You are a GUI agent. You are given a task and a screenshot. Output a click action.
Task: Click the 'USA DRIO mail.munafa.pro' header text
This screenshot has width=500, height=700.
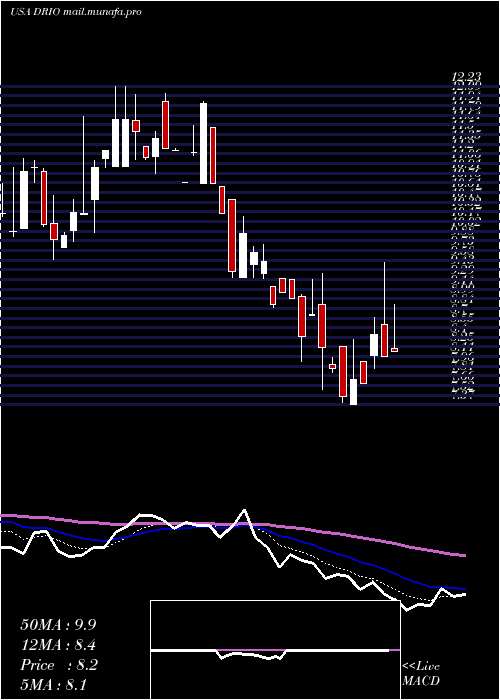pyautogui.click(x=75, y=12)
